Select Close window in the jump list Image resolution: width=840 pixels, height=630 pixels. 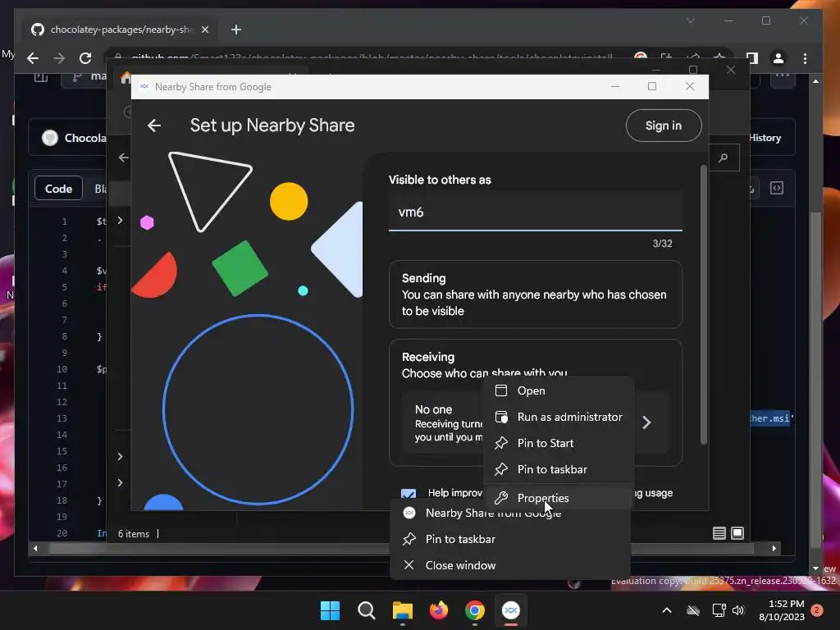510,565
